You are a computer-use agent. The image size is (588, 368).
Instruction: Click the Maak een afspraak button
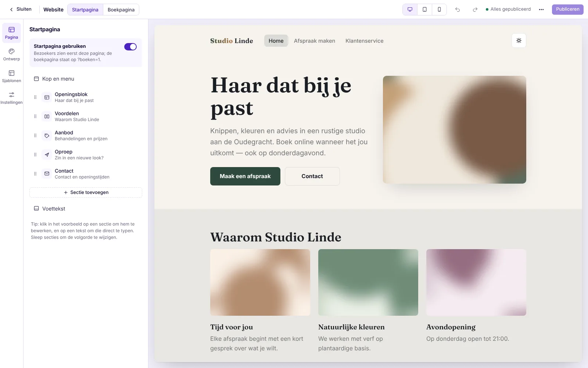tap(245, 176)
